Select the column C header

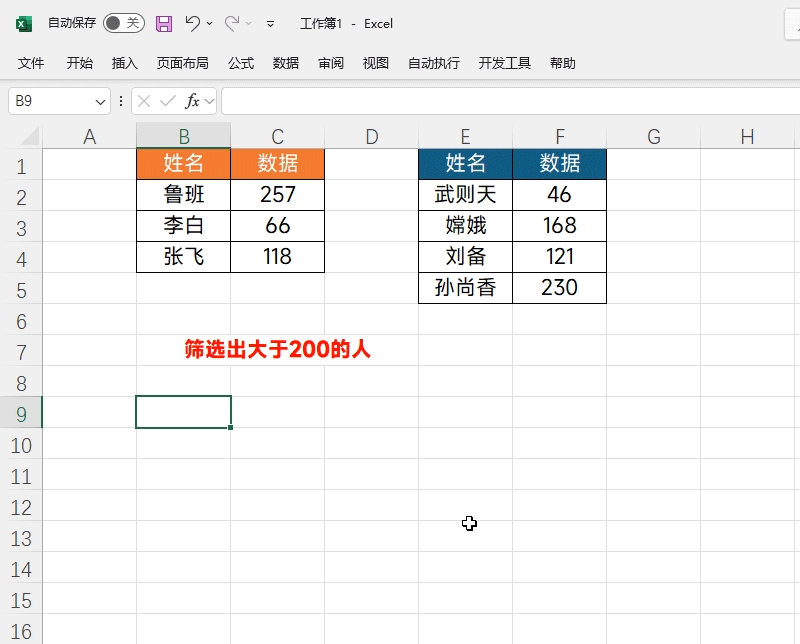(278, 136)
